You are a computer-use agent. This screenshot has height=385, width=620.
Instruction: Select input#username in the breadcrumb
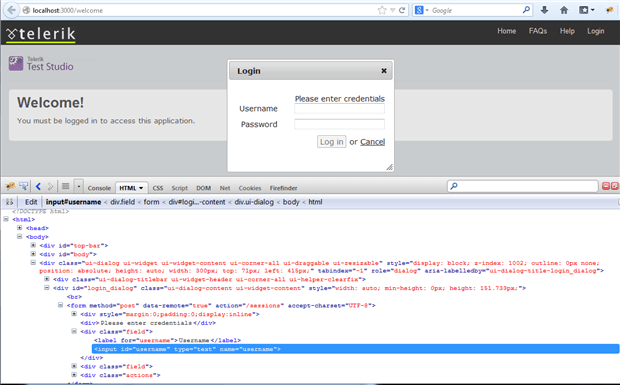73,202
